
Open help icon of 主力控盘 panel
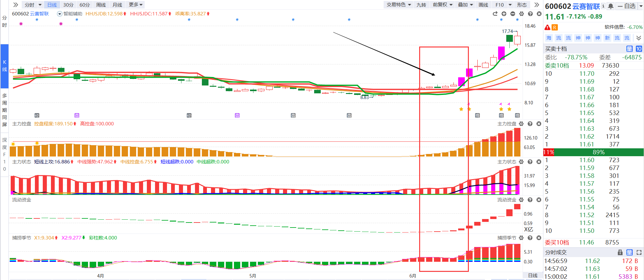click(530, 124)
